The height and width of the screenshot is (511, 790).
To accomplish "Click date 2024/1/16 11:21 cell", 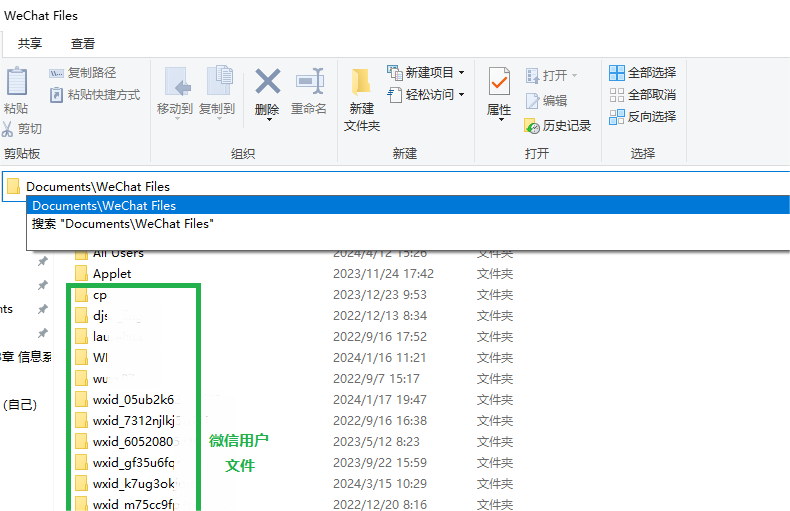I will pos(379,358).
